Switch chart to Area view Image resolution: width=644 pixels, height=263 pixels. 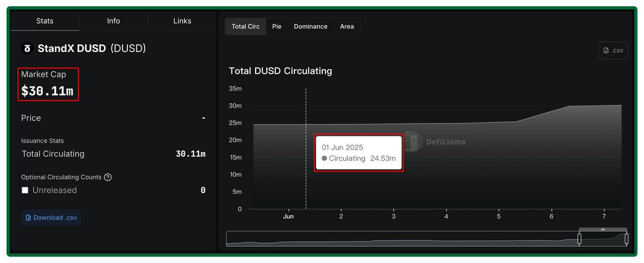tap(346, 26)
